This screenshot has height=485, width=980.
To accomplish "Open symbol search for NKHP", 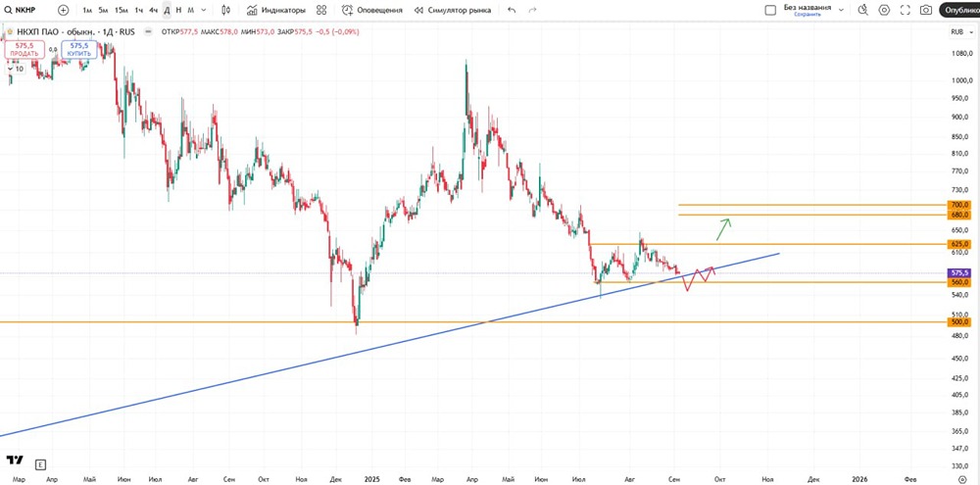I will (x=22, y=10).
